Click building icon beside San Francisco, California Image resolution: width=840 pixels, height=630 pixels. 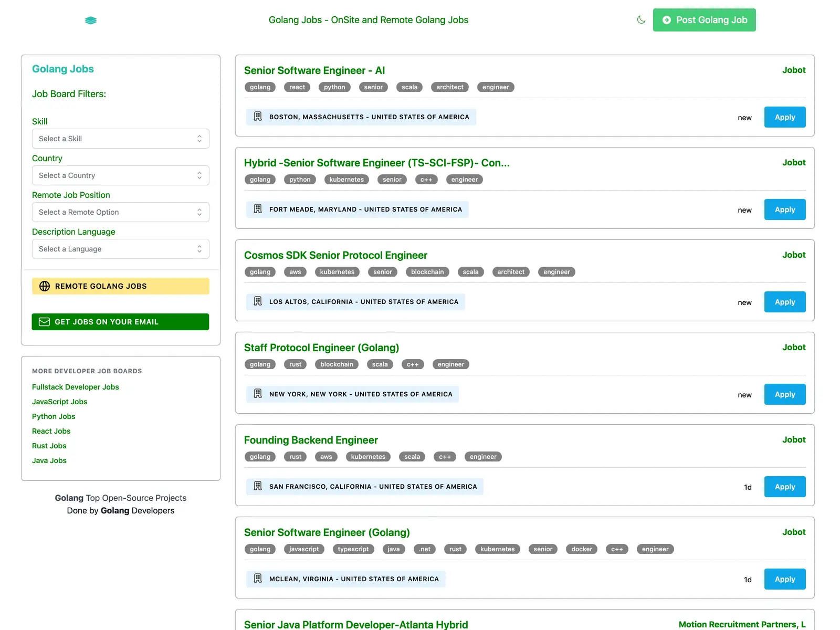258,486
